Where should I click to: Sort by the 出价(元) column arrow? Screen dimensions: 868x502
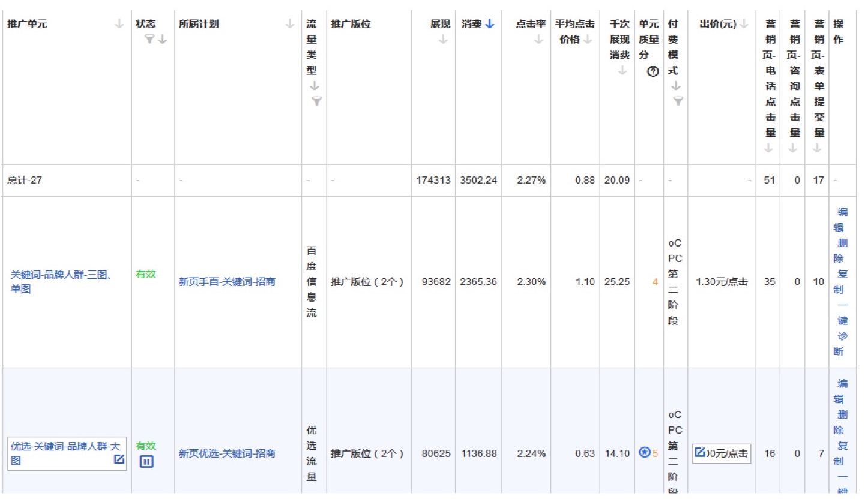(x=744, y=25)
